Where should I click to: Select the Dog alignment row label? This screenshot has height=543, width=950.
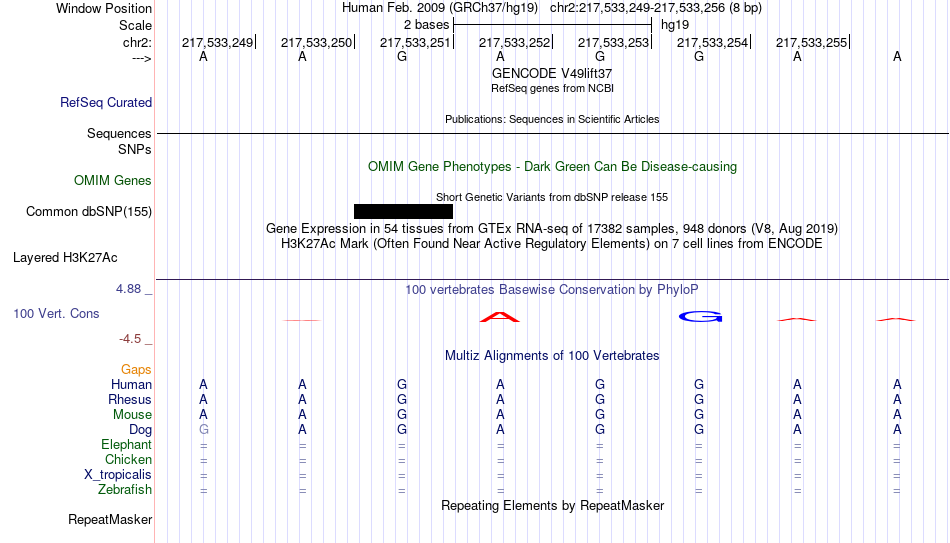tap(141, 430)
